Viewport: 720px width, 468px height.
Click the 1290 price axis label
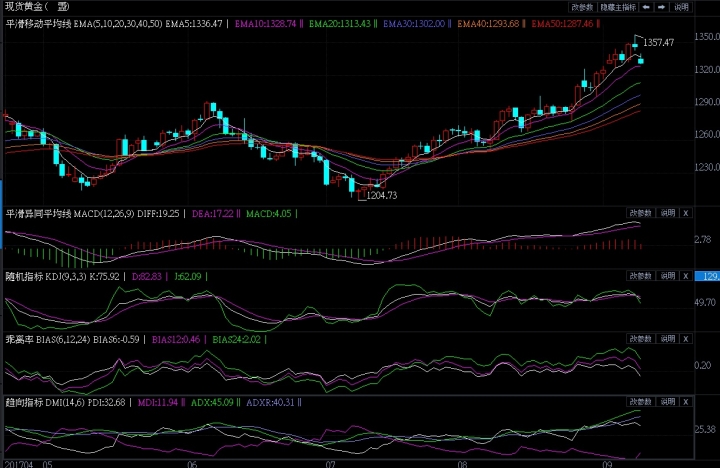(x=707, y=102)
